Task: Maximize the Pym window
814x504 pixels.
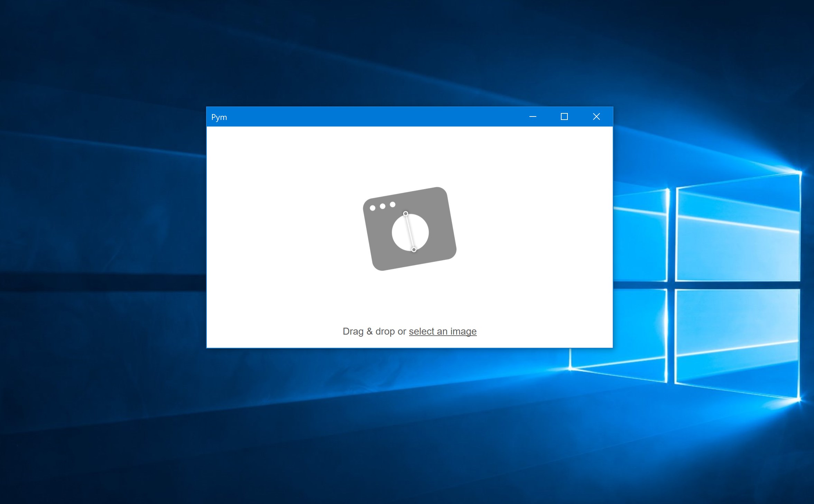Action: click(564, 117)
